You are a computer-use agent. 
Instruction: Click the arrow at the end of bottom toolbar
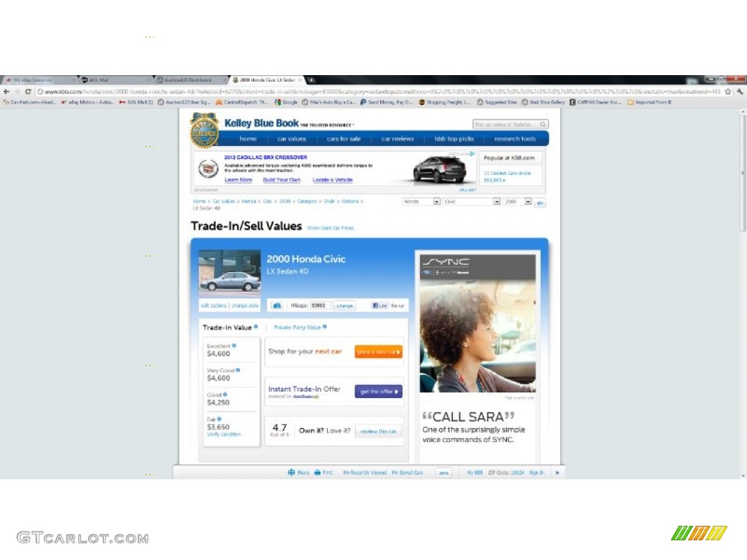click(x=557, y=472)
